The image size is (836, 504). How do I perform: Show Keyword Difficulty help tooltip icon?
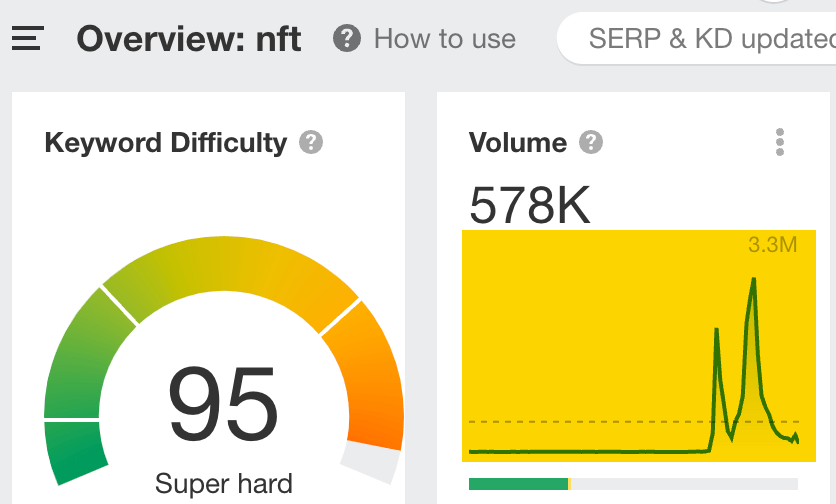311,142
